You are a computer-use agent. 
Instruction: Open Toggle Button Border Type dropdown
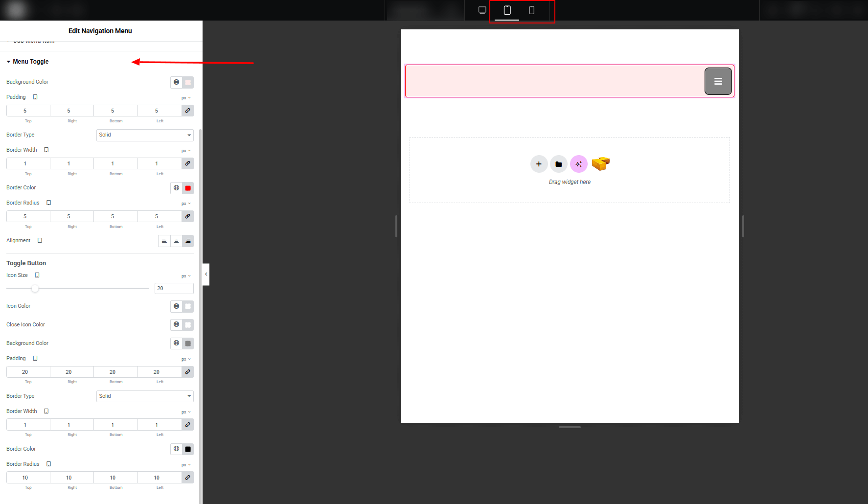[x=145, y=396]
